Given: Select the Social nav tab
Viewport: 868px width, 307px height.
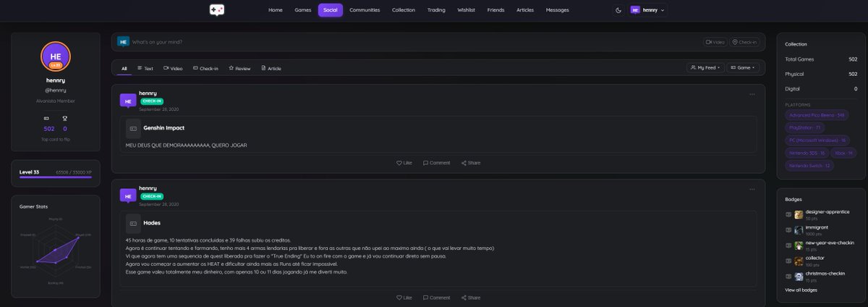Looking at the screenshot, I should click(x=331, y=10).
